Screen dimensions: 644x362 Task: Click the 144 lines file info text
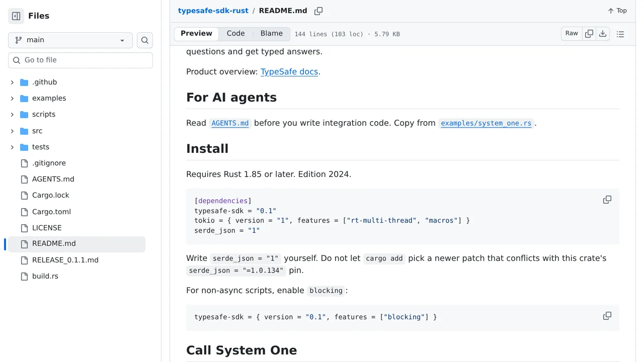pos(347,34)
